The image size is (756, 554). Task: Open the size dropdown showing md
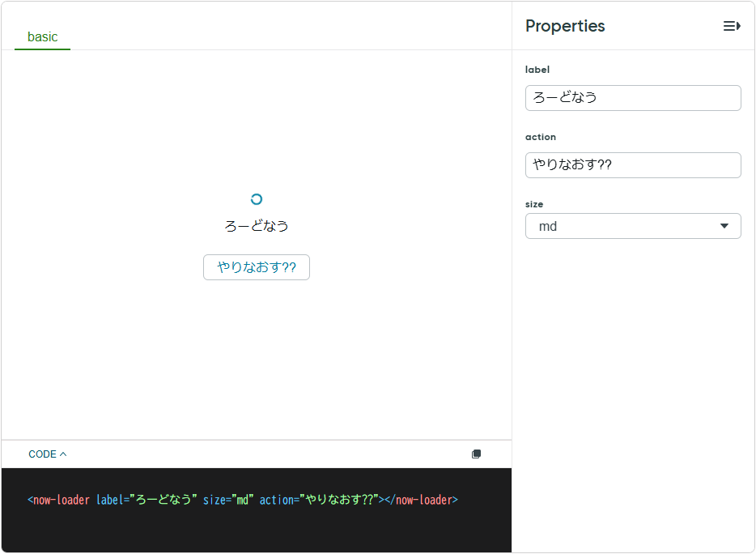[x=633, y=226]
